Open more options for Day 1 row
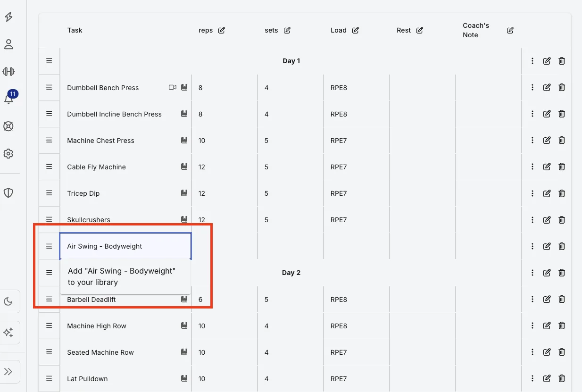Viewport: 582px width, 392px height. [x=532, y=61]
